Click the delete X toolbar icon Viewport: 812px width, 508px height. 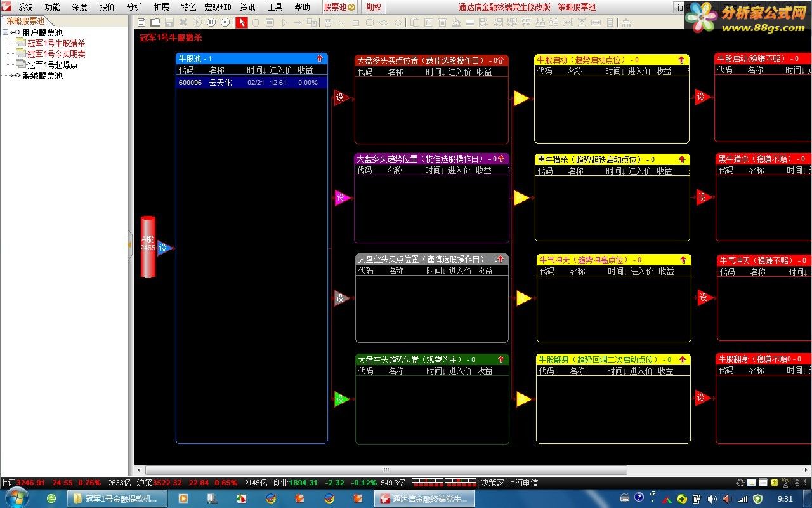[x=183, y=22]
